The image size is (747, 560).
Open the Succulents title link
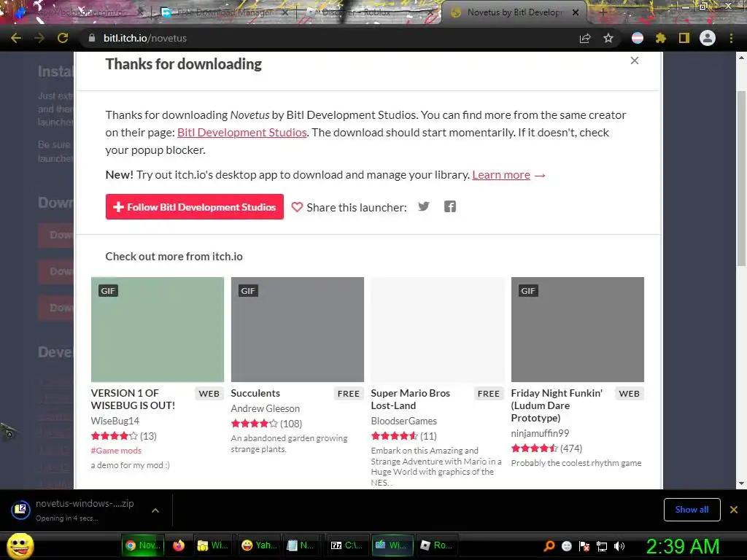tap(255, 393)
